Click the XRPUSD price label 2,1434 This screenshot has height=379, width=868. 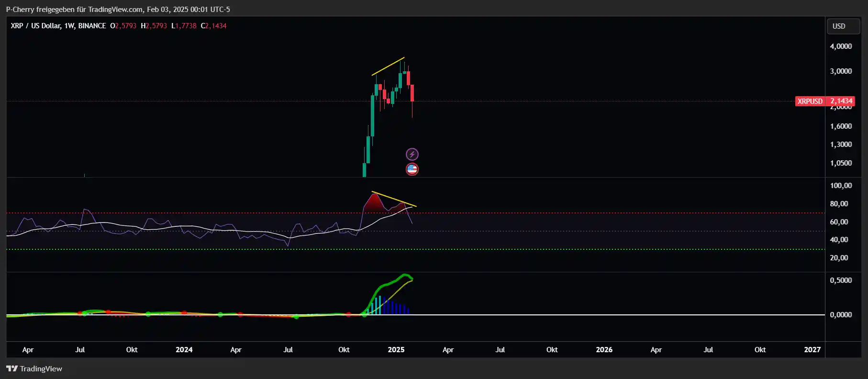(x=825, y=101)
